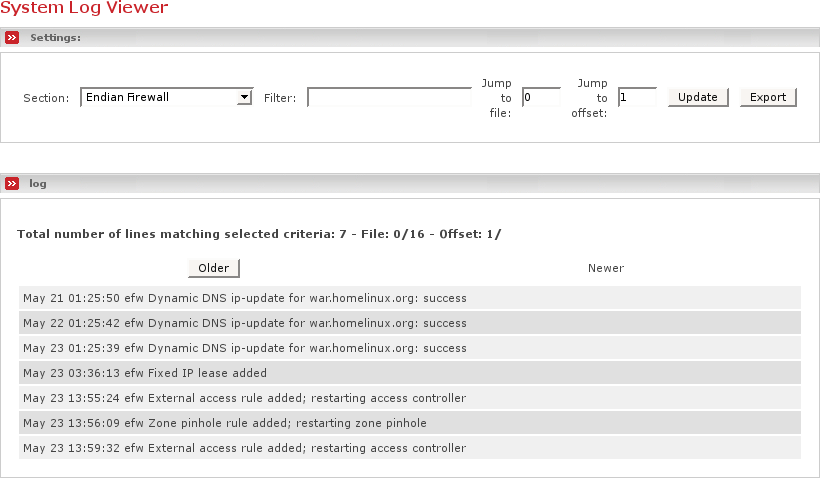This screenshot has width=820, height=478.
Task: Select the 13:55:24 External access rule entry
Action: pos(245,398)
